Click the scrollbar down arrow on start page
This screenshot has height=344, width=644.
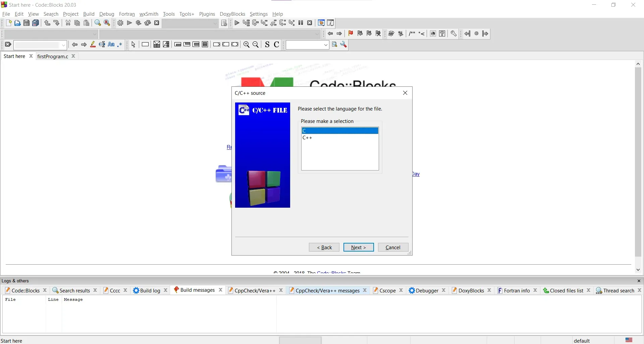pos(638,270)
